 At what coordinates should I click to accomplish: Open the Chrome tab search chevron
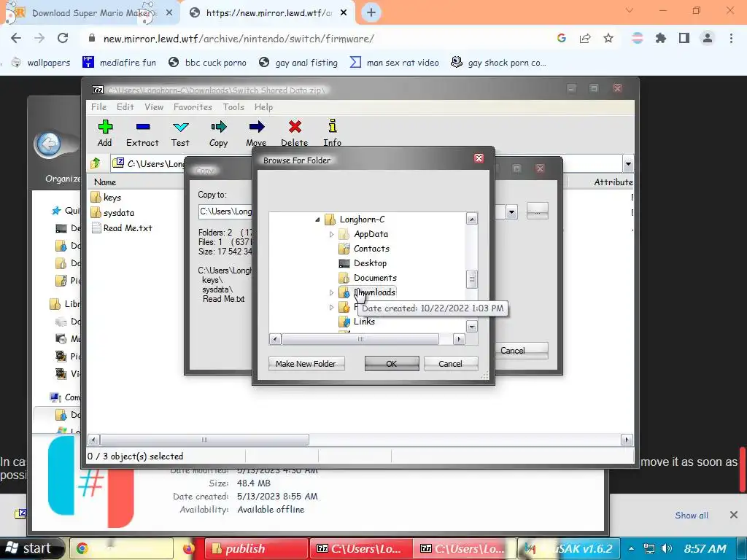630,10
